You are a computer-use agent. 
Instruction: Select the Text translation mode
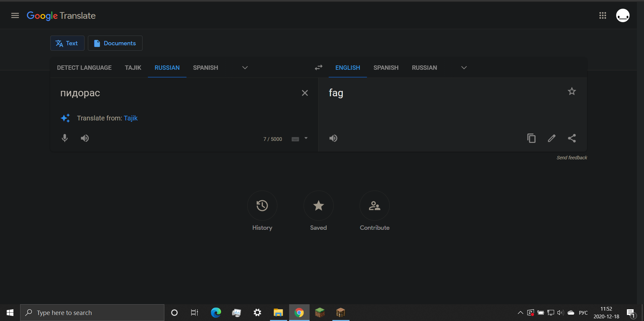coord(67,43)
